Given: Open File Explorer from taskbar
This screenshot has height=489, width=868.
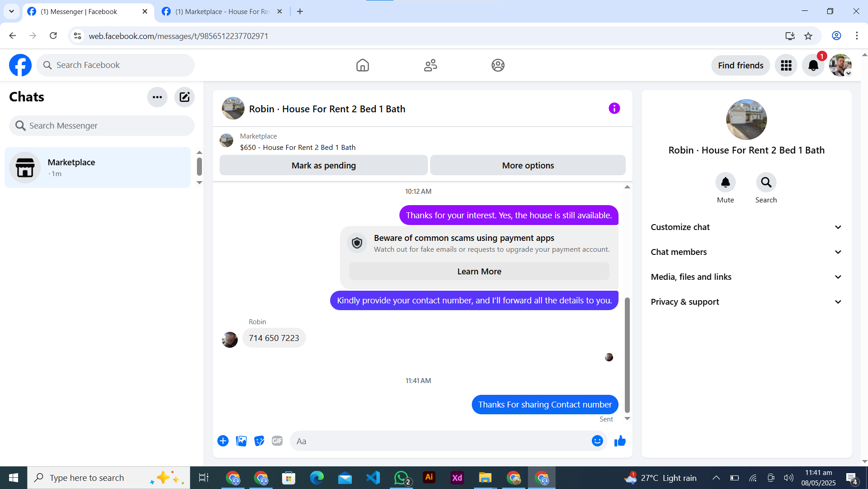Looking at the screenshot, I should pos(485,478).
